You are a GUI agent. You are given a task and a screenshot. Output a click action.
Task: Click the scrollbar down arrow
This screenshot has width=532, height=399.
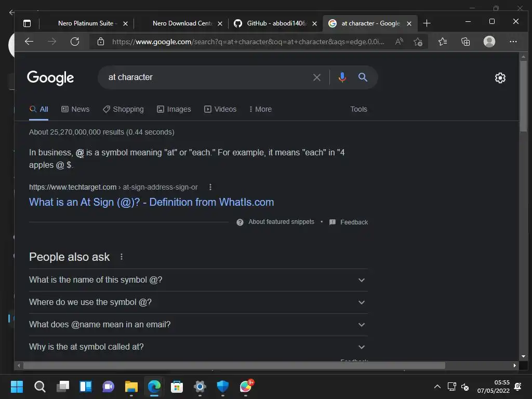coord(524,356)
